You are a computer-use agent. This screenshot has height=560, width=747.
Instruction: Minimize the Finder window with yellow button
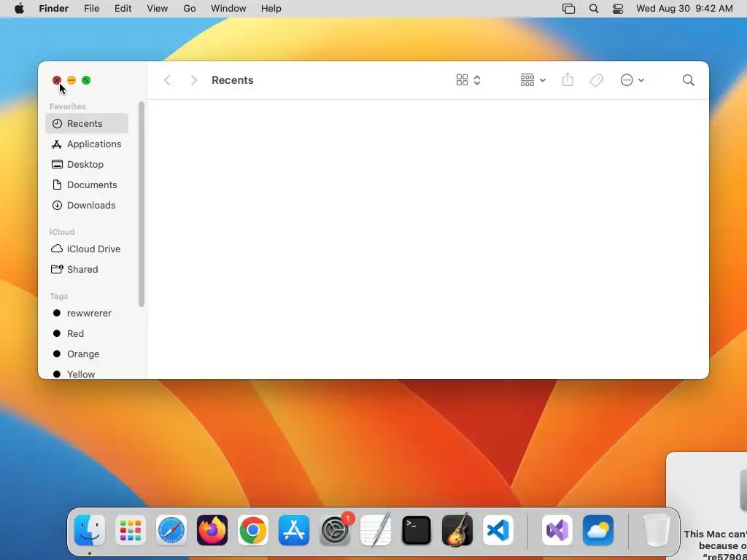pyautogui.click(x=71, y=80)
